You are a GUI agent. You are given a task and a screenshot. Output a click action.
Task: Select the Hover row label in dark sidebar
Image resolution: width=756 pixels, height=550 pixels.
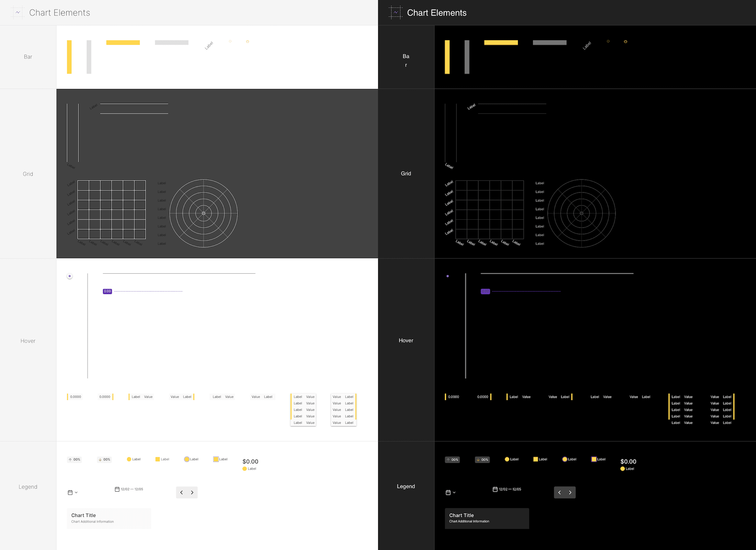coord(406,340)
